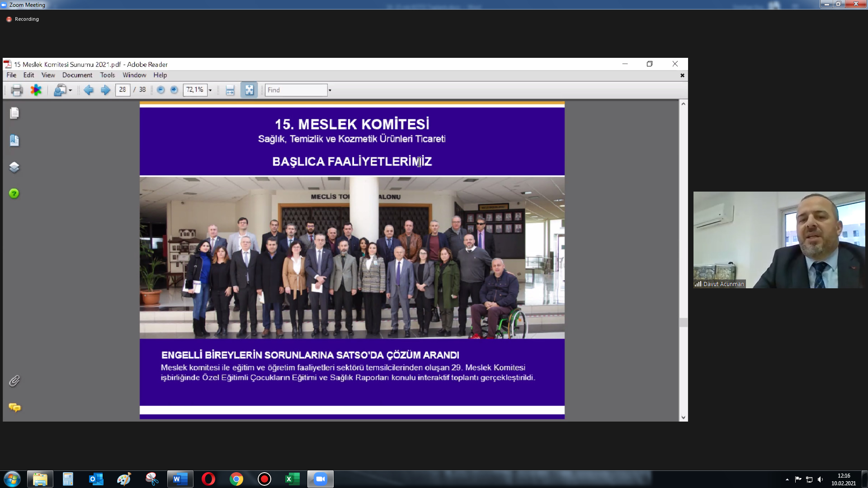868x488 pixels.
Task: Toggle fit full page view mode
Action: click(x=249, y=90)
